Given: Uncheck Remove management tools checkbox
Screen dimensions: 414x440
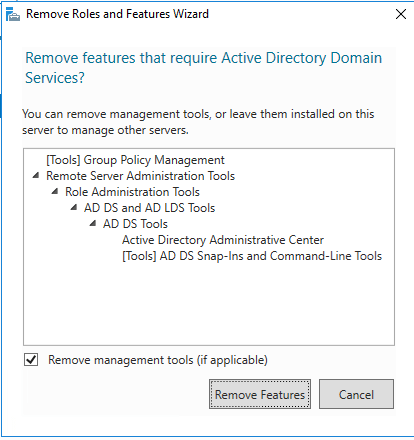Looking at the screenshot, I should point(31,360).
